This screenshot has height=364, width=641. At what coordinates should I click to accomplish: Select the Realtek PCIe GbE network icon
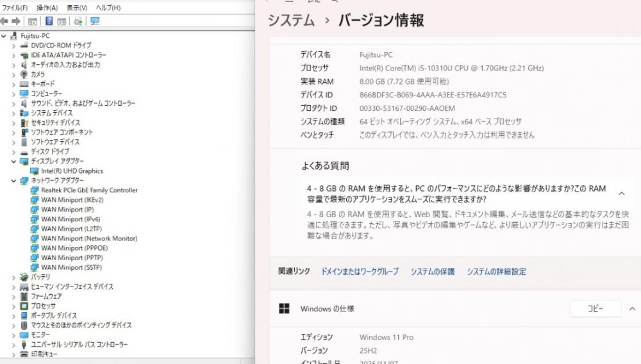(x=35, y=190)
